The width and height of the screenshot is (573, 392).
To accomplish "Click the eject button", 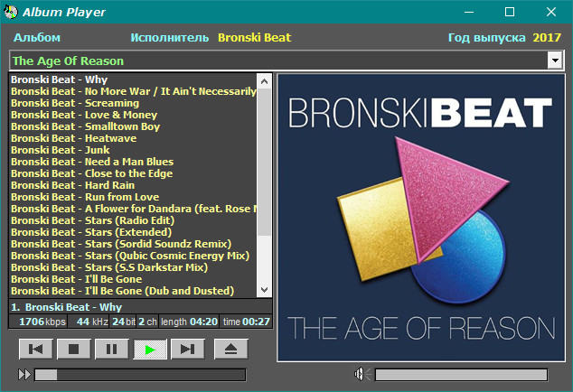I will pos(231,350).
